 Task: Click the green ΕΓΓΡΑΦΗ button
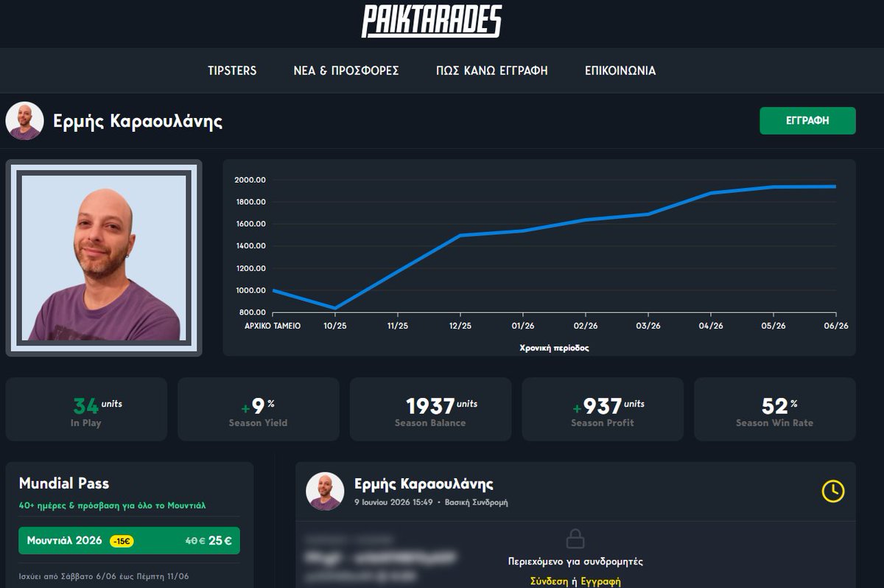(807, 121)
